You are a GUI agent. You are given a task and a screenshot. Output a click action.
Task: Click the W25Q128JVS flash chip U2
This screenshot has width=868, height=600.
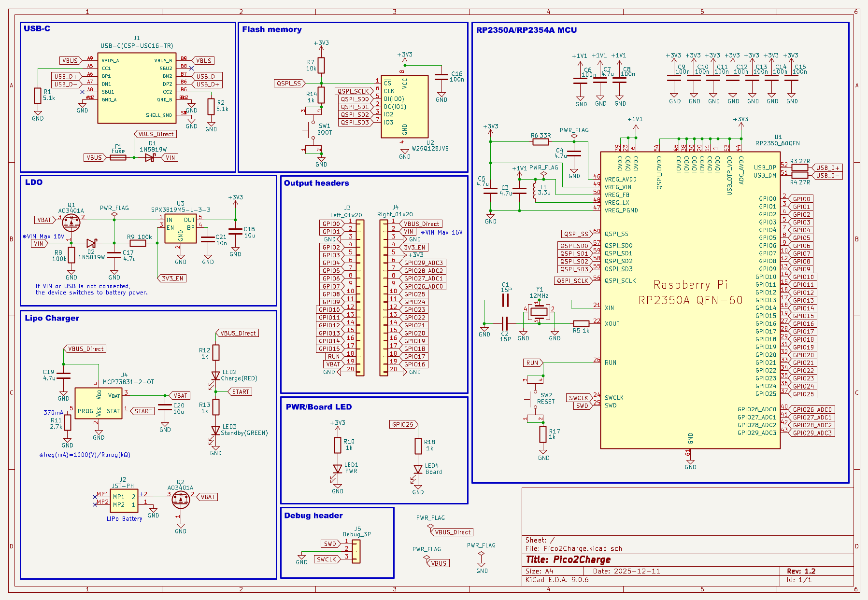[x=404, y=107]
